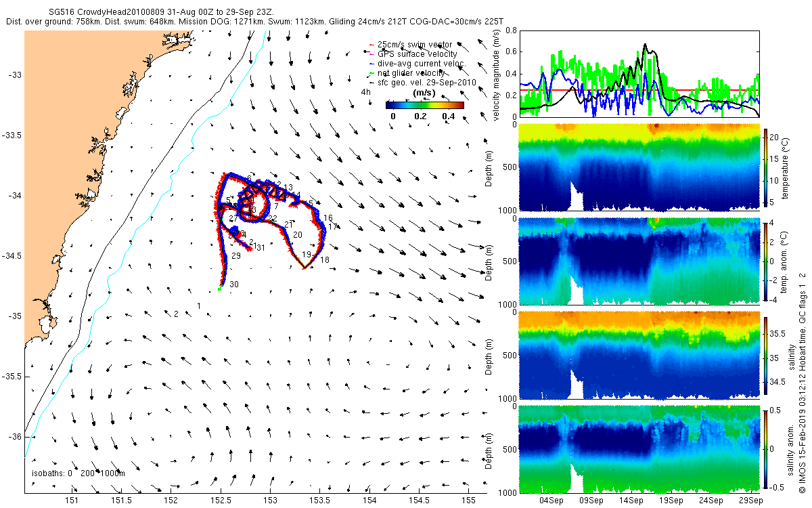Select 'GPS surface velocity' legend entry
This screenshot has width=812, height=508.
tap(413, 54)
